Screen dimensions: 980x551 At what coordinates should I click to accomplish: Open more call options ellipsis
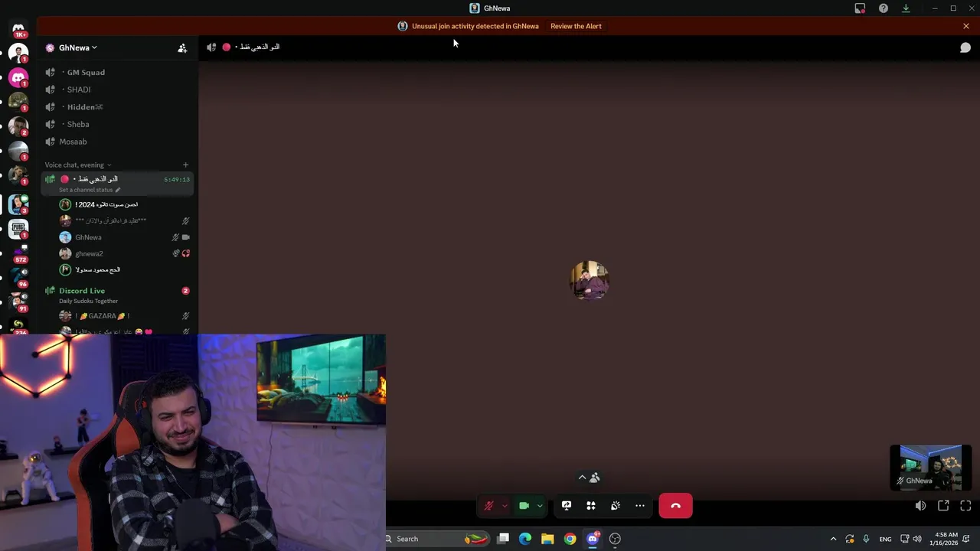pyautogui.click(x=640, y=506)
